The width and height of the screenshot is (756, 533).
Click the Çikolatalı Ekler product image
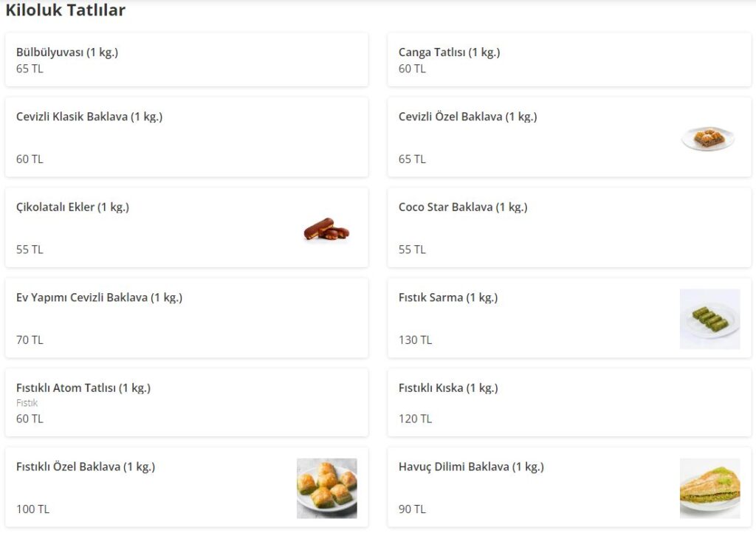(x=326, y=230)
